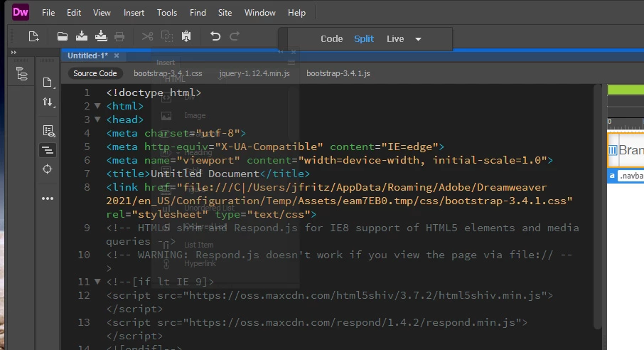Click the Save All toolbar icon
644x350 pixels.
[x=101, y=36]
